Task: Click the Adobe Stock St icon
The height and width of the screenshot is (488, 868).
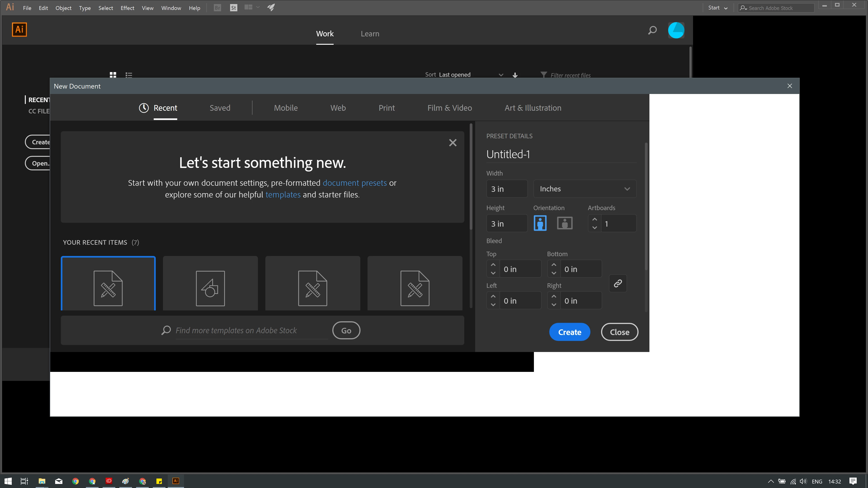Action: (x=234, y=8)
